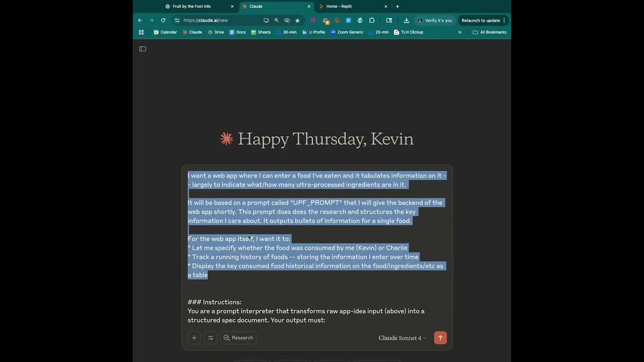This screenshot has height=362, width=644.
Task: Open the Claude Sonnet 4 model selector
Action: [x=403, y=338]
